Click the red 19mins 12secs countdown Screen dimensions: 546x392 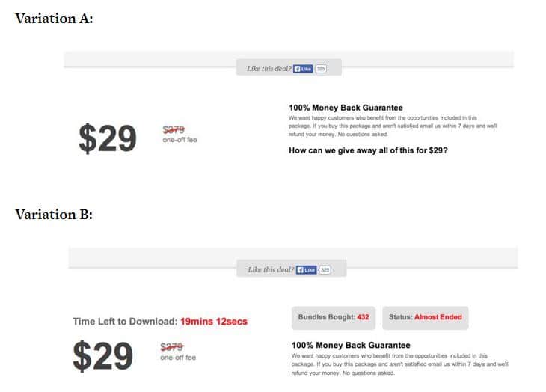pyautogui.click(x=213, y=322)
